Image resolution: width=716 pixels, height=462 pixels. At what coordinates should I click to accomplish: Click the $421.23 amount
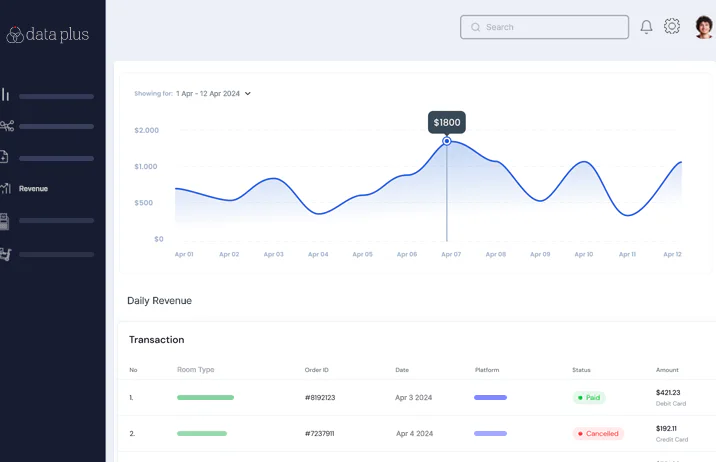[x=668, y=393]
